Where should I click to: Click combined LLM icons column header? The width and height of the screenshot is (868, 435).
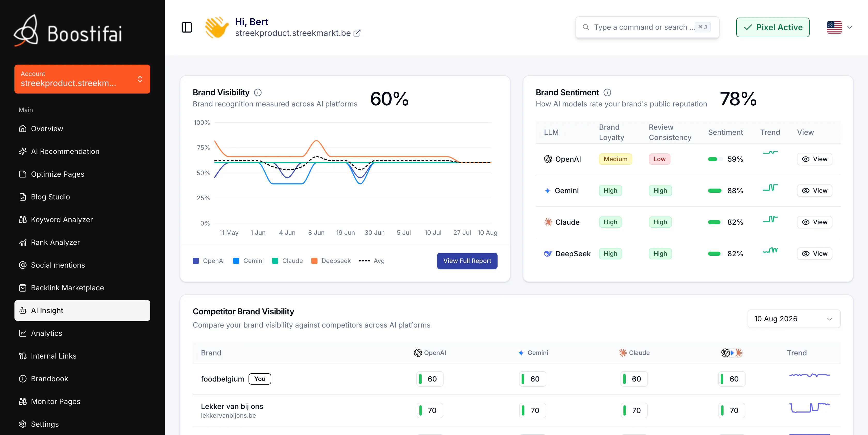coord(732,353)
